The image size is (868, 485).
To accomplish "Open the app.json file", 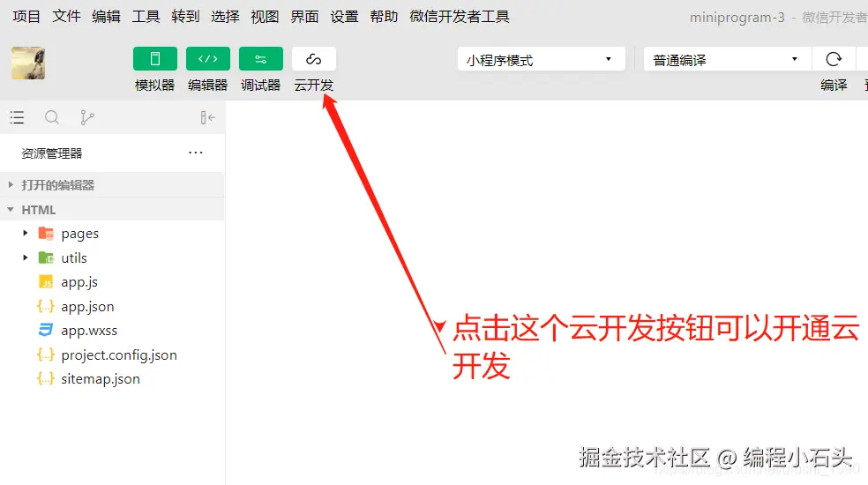I will tap(87, 307).
